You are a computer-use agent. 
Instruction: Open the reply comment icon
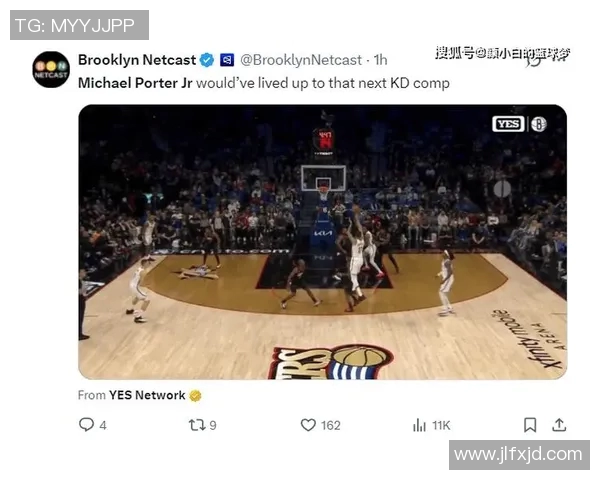click(x=86, y=424)
